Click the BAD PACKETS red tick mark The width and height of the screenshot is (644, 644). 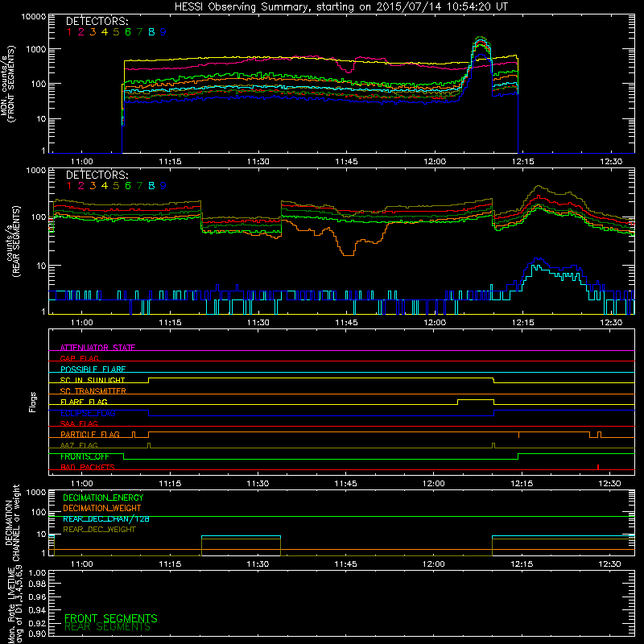598,467
